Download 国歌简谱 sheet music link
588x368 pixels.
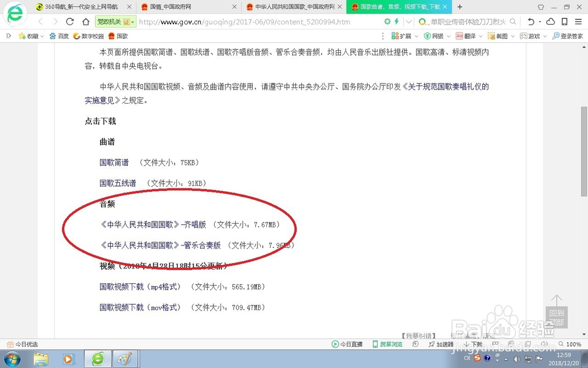(x=114, y=163)
